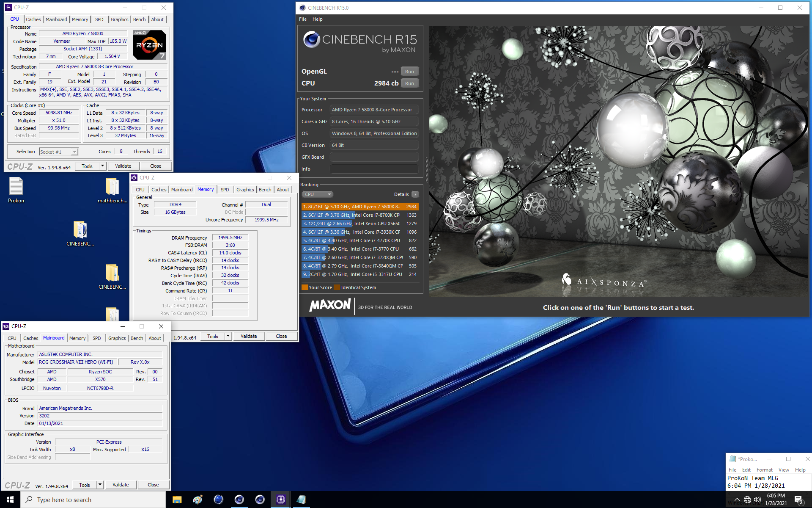Switch to Caches tab in top CPU-Z window
The image size is (812, 508).
(33, 19)
